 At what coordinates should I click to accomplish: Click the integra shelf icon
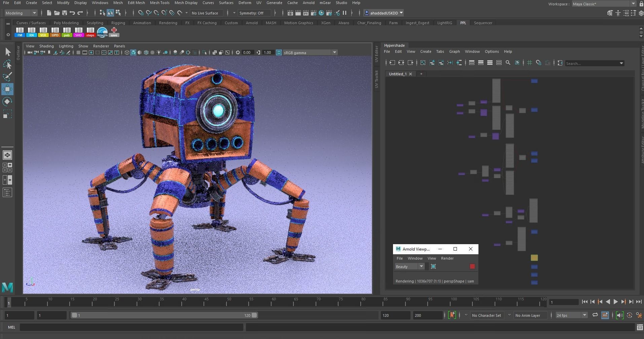click(x=102, y=32)
